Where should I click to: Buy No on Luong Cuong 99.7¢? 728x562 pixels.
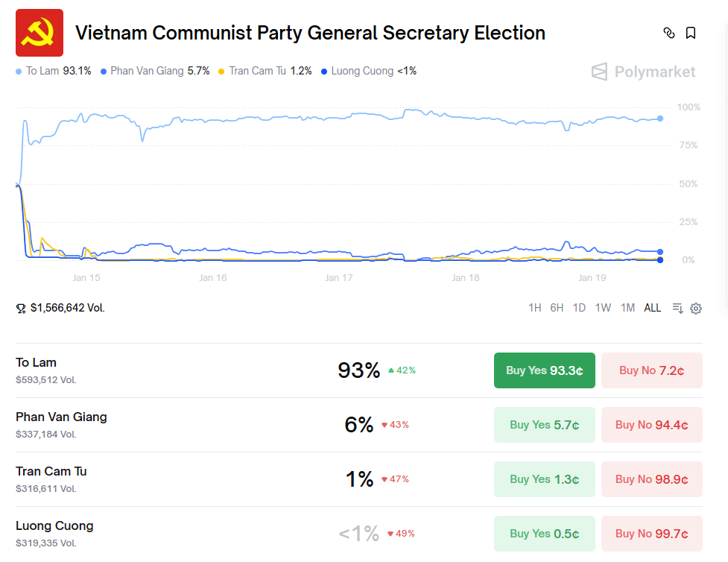[651, 534]
